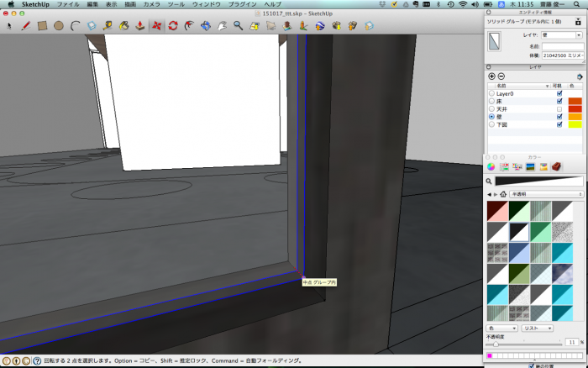This screenshot has width=588, height=368.
Task: Click the yellow color swatch of 下図 layer
Action: pos(575,124)
